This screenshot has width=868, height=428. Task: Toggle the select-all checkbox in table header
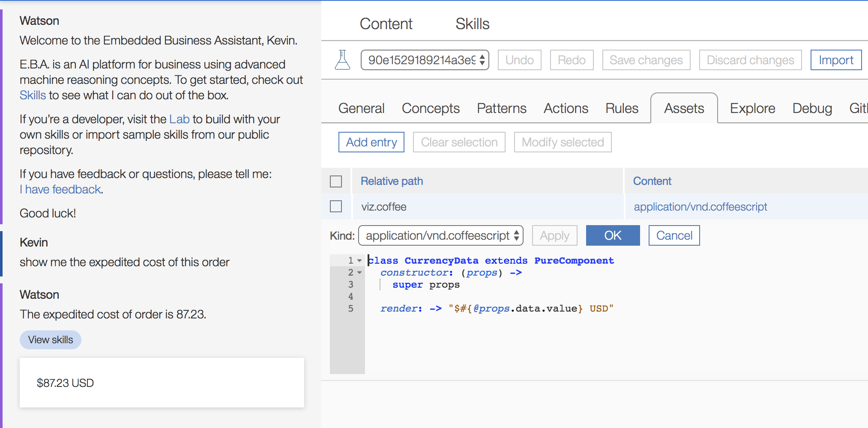click(336, 181)
